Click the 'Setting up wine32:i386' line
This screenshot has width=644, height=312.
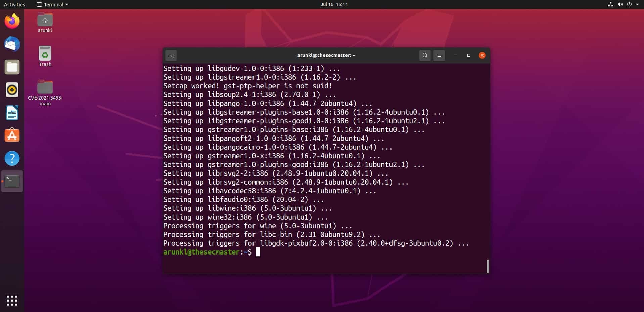pyautogui.click(x=245, y=217)
